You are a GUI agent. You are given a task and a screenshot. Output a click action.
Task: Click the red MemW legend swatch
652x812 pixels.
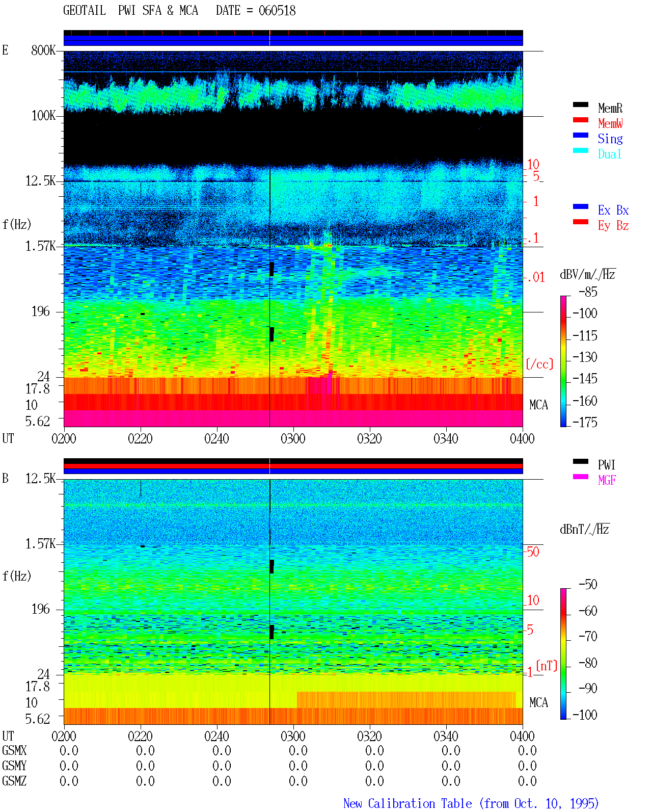(581, 120)
